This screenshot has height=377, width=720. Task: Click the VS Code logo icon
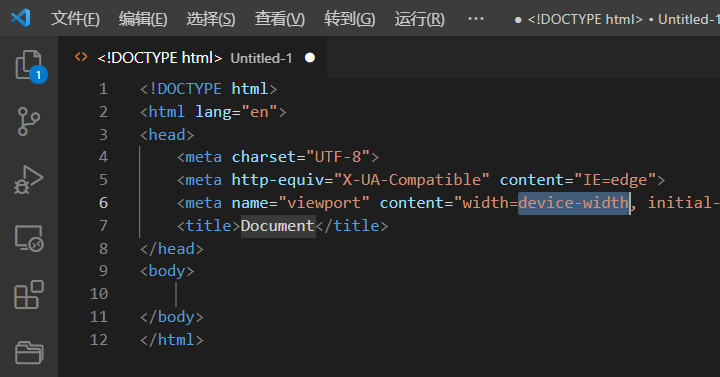[x=21, y=18]
